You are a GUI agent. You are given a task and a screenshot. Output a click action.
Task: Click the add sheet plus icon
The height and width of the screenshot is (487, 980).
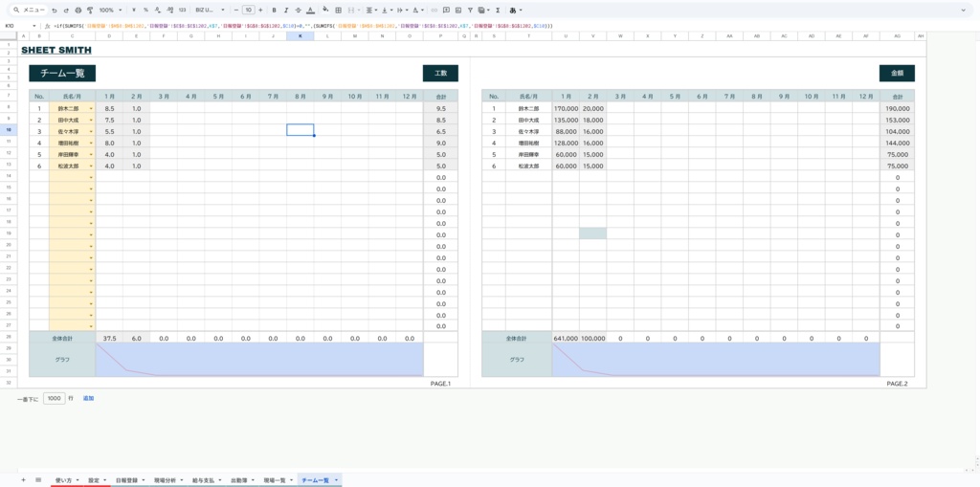point(24,480)
